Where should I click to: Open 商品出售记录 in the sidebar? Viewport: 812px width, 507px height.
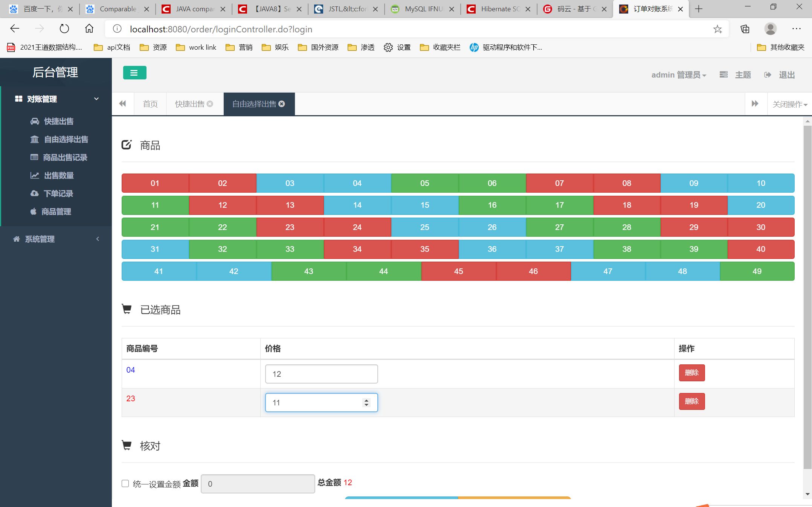pyautogui.click(x=65, y=157)
